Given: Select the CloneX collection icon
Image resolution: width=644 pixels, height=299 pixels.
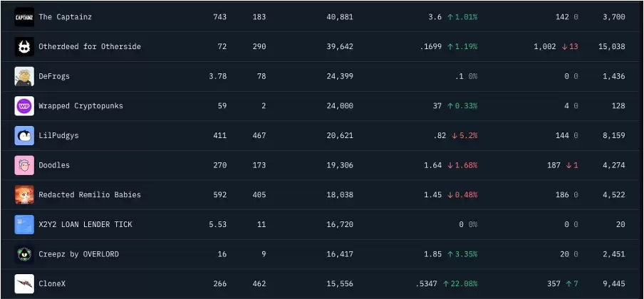Looking at the screenshot, I should [24, 284].
